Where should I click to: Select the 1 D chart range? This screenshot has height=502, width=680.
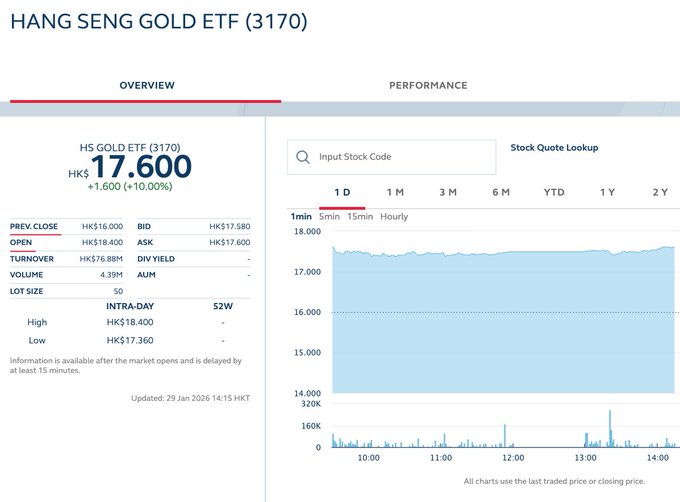342,192
